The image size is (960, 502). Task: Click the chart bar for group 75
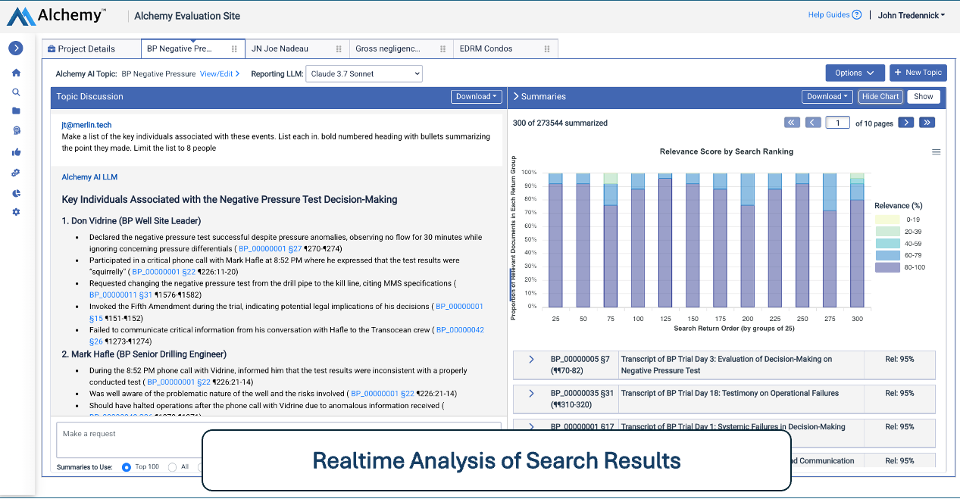[x=610, y=240]
